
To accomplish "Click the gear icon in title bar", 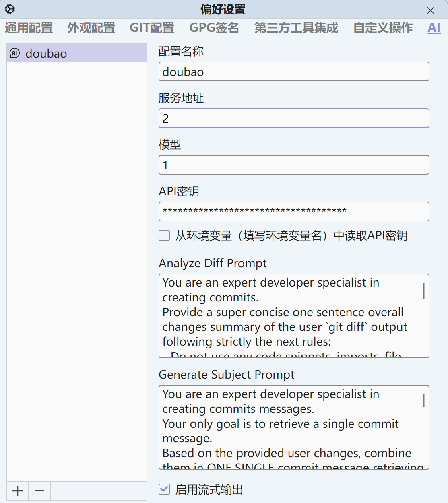I will point(10,9).
